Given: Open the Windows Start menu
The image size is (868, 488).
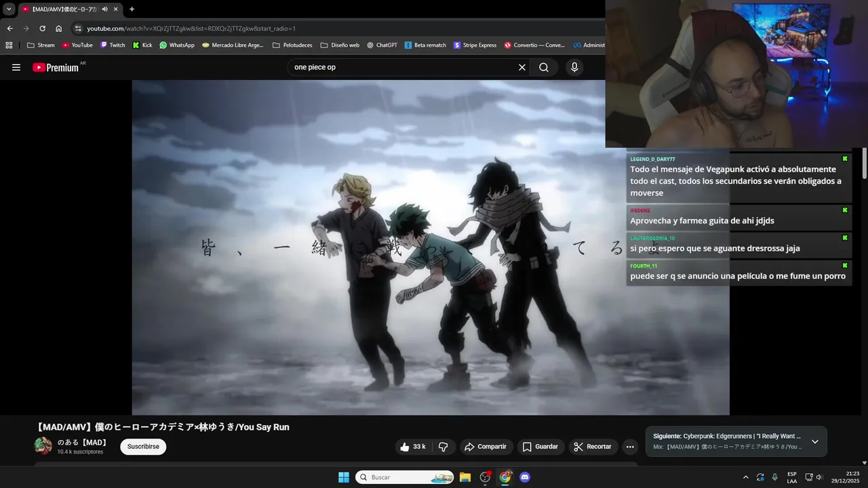Looking at the screenshot, I should pos(344,477).
